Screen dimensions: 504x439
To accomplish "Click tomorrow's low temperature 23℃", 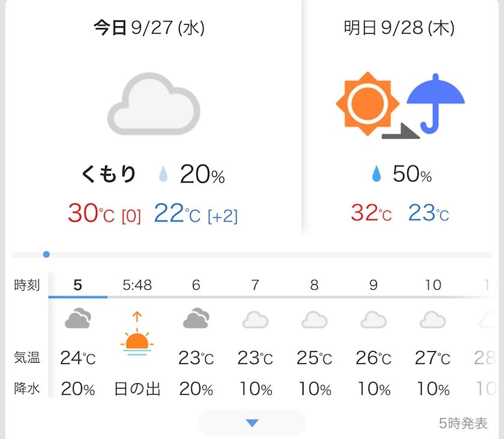I will 428,213.
